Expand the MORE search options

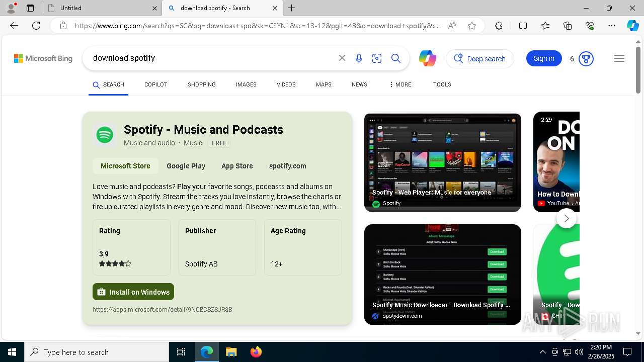(400, 84)
